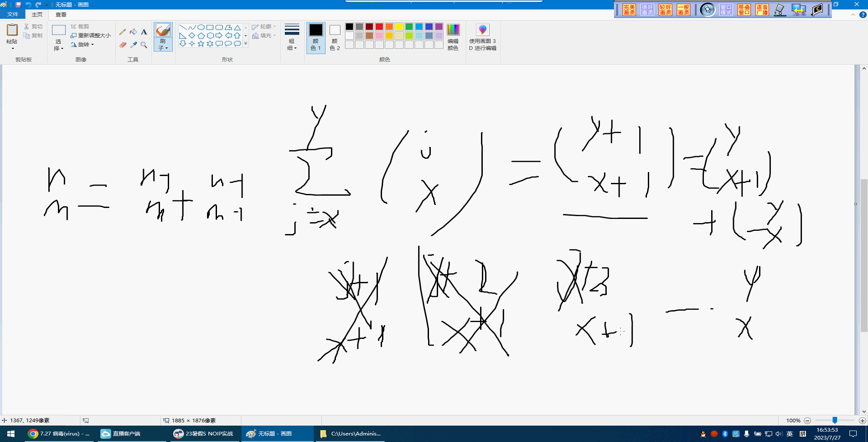Click the zoom out minus button
This screenshot has width=868, height=442.
pyautogui.click(x=807, y=421)
